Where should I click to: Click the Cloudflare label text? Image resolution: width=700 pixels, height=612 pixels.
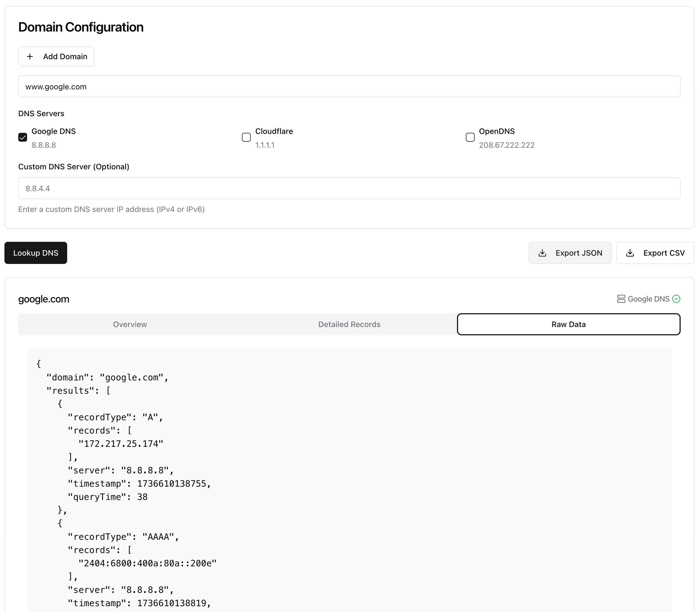(274, 131)
